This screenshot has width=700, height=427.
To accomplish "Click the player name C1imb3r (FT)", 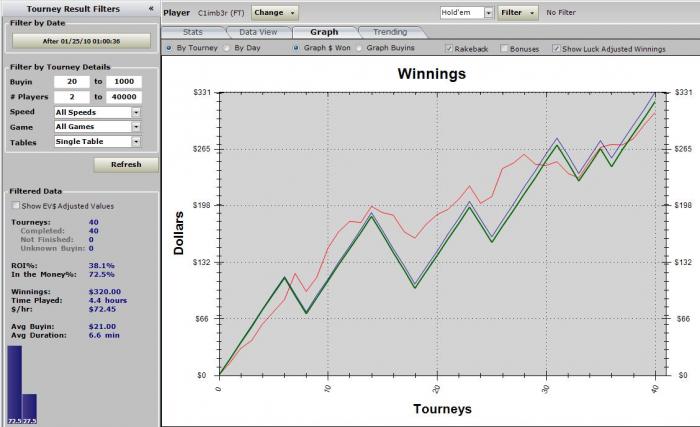I will pyautogui.click(x=221, y=13).
